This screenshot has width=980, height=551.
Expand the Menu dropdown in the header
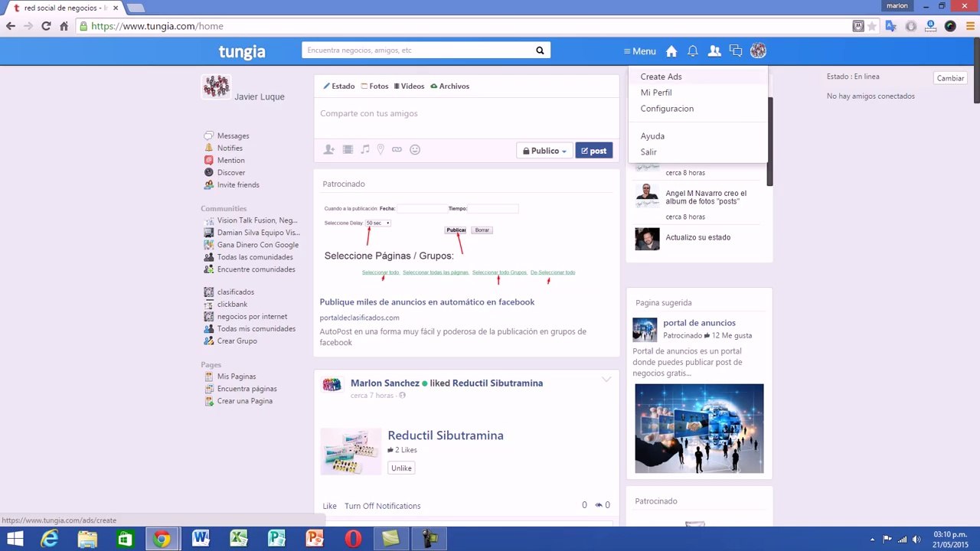pyautogui.click(x=640, y=51)
